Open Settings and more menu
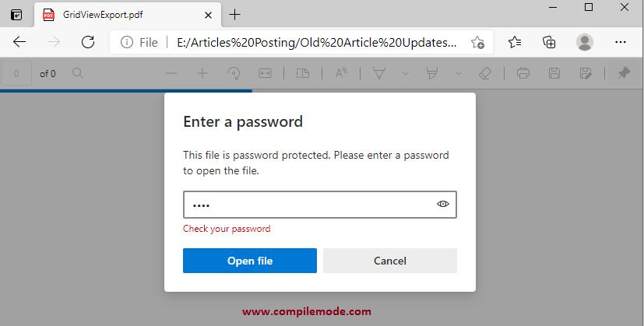This screenshot has width=644, height=326. (621, 42)
